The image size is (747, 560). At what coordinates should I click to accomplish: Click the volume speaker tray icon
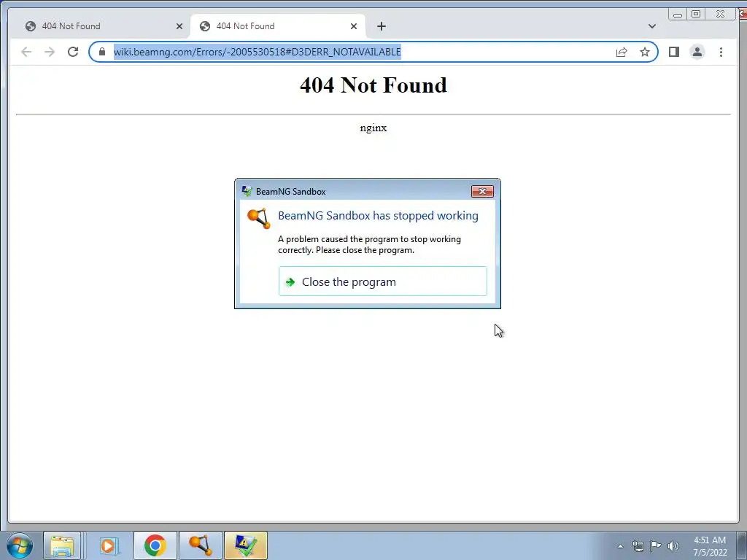click(x=673, y=546)
